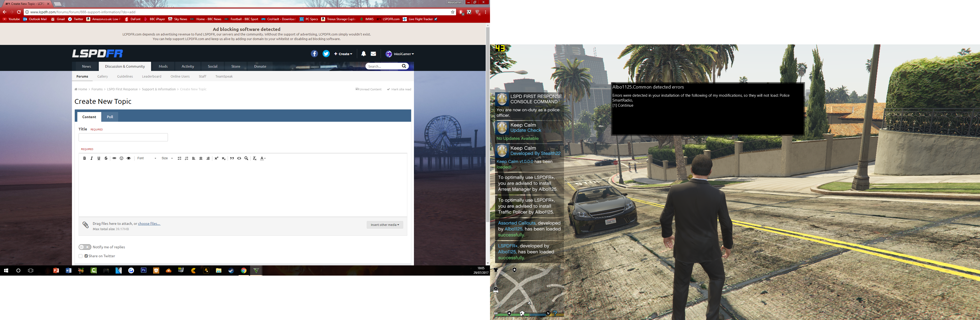
Task: Click the choose files link
Action: click(x=149, y=224)
